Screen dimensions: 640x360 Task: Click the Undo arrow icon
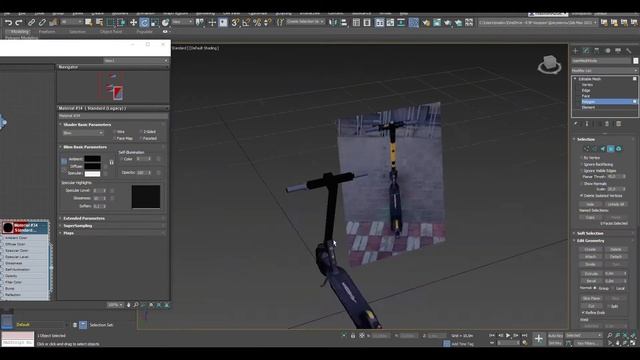coord(9,23)
